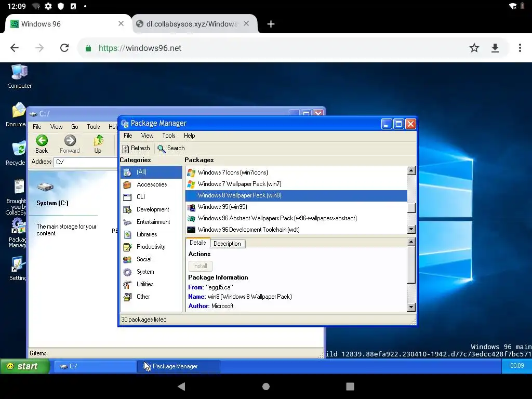Image resolution: width=532 pixels, height=399 pixels.
Task: Select the Entertainment category
Action: (151, 222)
